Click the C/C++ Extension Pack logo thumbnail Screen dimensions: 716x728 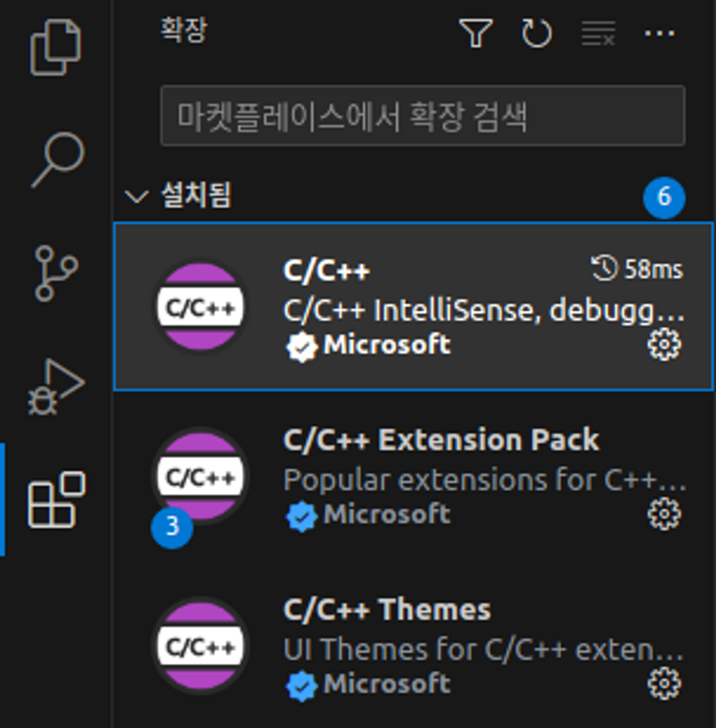click(200, 476)
